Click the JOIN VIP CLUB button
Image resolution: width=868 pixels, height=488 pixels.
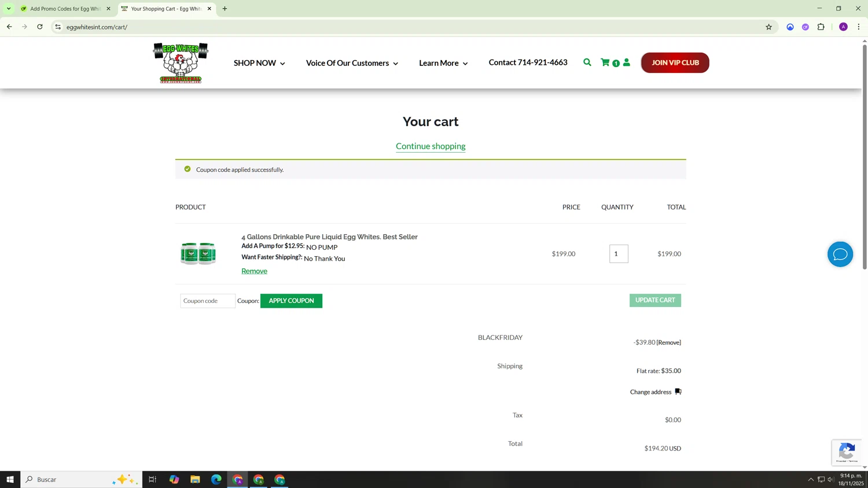(x=675, y=62)
